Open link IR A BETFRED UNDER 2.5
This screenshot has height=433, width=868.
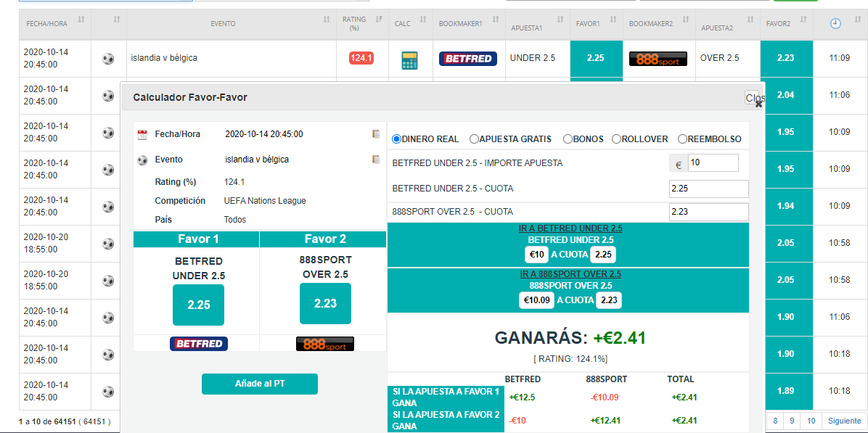click(x=570, y=228)
